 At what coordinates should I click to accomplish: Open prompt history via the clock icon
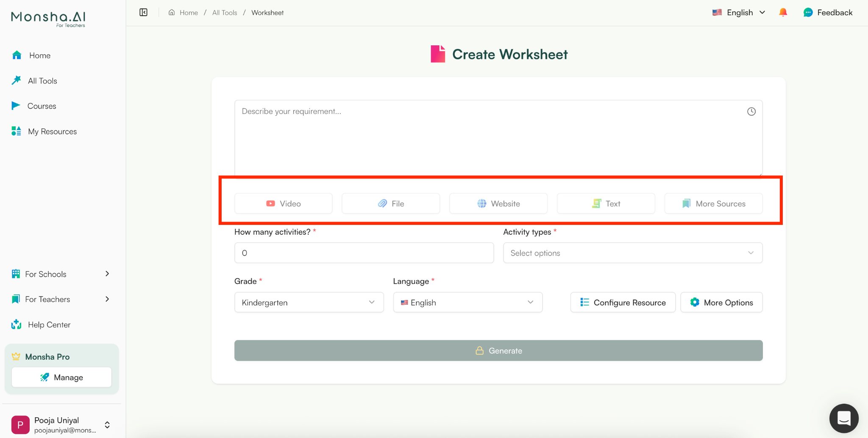coord(751,111)
